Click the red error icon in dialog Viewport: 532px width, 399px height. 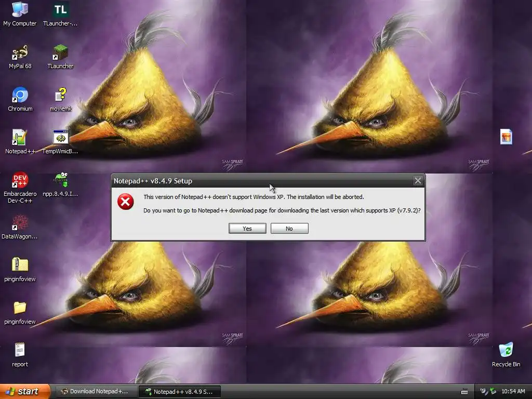coord(126,202)
